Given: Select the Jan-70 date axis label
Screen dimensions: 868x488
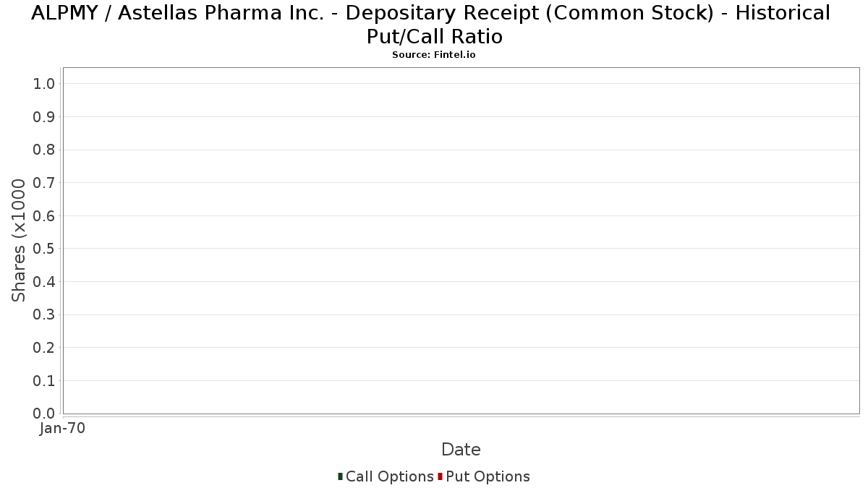Looking at the screenshot, I should coord(63,429).
